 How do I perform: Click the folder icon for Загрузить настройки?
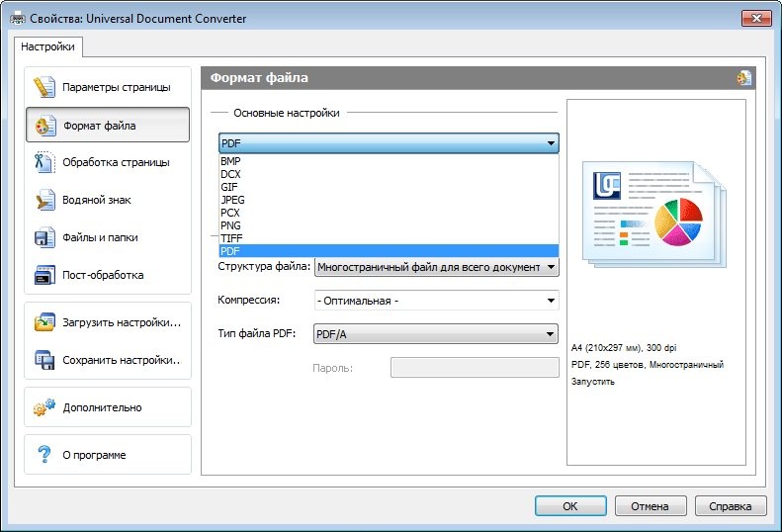pyautogui.click(x=44, y=322)
